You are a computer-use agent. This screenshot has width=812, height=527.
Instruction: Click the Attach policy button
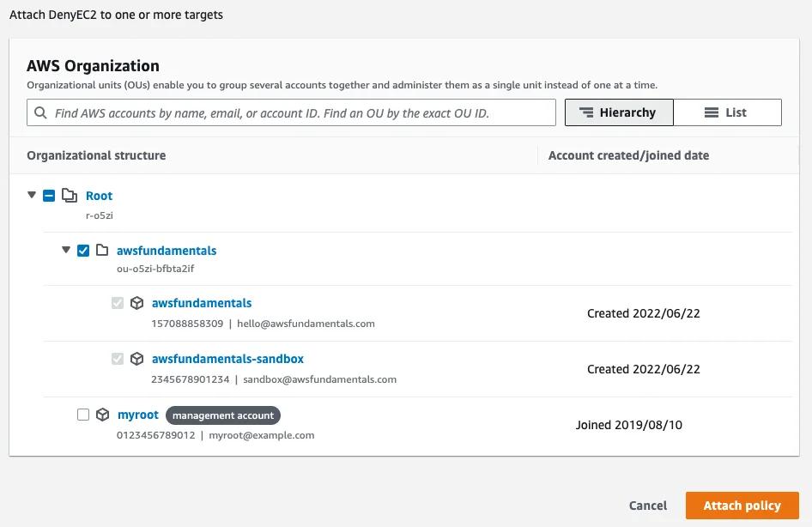tap(742, 506)
